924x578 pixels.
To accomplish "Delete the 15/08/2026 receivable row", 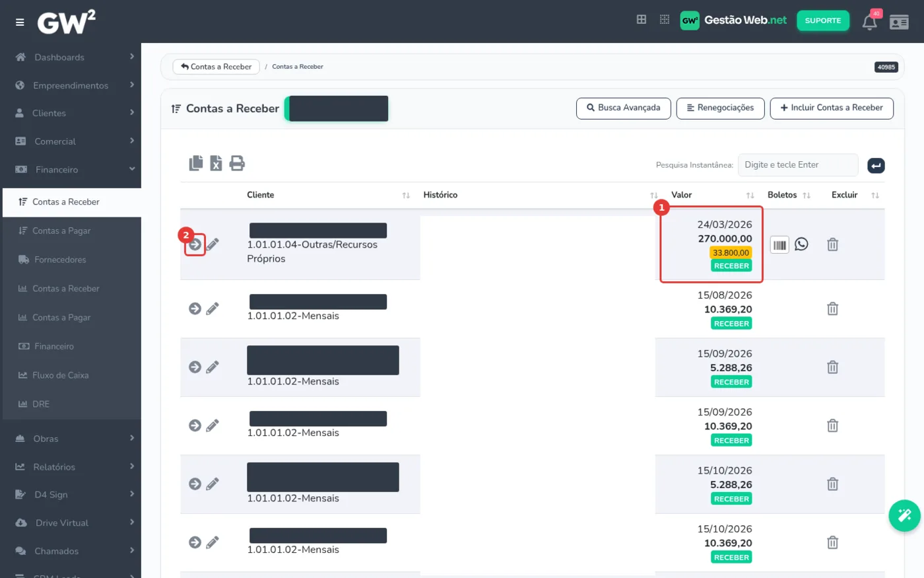I will tap(833, 309).
